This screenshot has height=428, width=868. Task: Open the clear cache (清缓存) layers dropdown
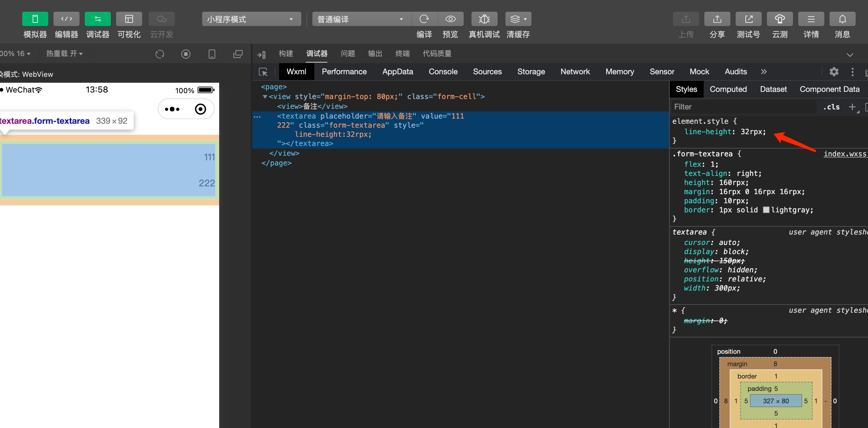[518, 19]
